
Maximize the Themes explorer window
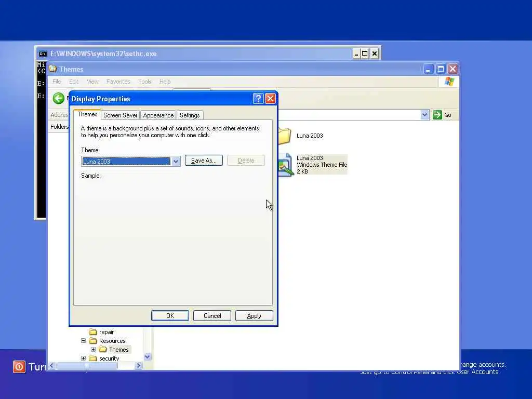441,69
